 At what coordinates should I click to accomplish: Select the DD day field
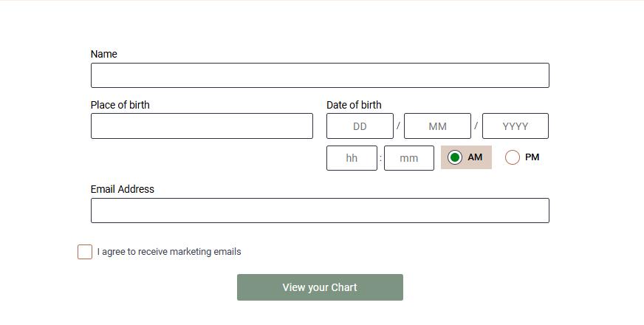pyautogui.click(x=360, y=126)
